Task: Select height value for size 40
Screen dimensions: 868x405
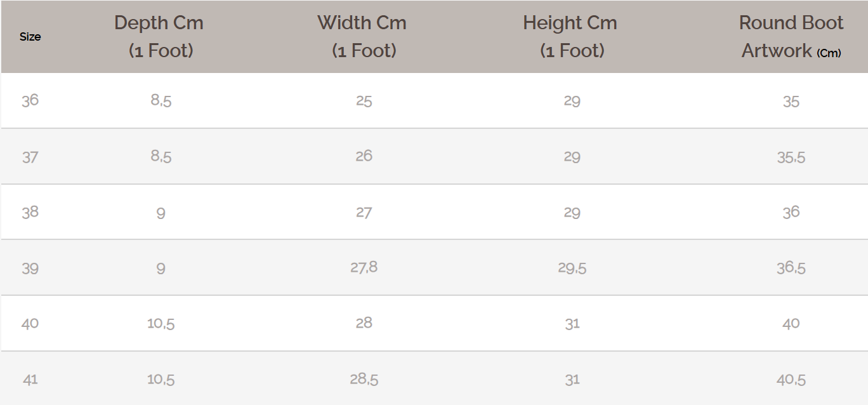Action: point(572,324)
